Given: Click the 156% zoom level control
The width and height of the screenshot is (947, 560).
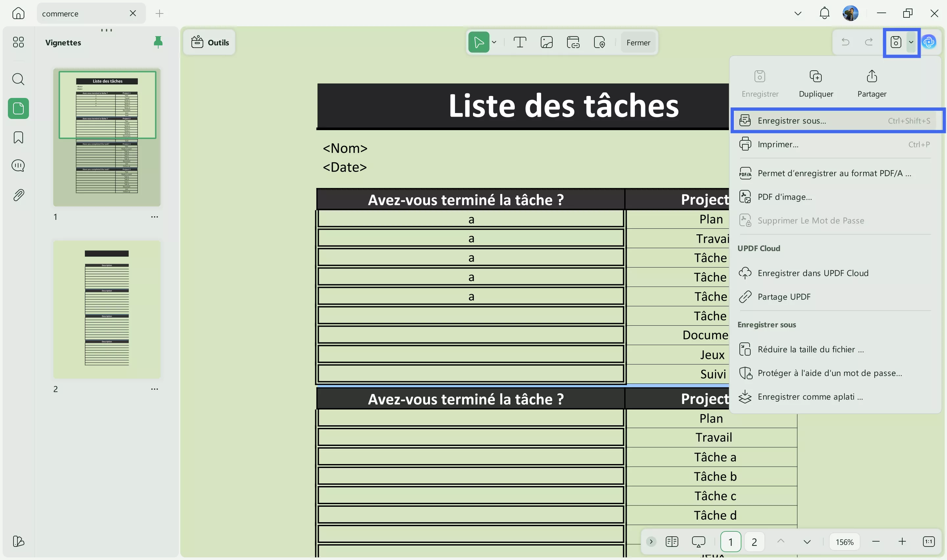Looking at the screenshot, I should click(x=844, y=542).
